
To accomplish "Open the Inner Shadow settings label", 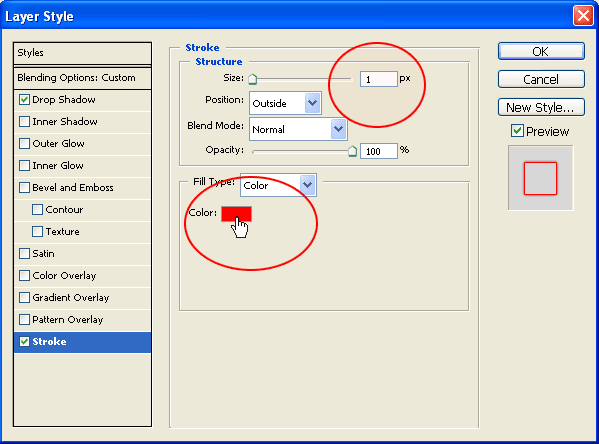I will (65, 122).
